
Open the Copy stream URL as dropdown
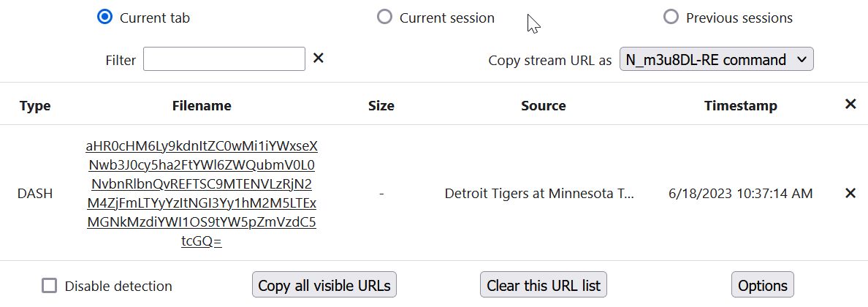716,60
